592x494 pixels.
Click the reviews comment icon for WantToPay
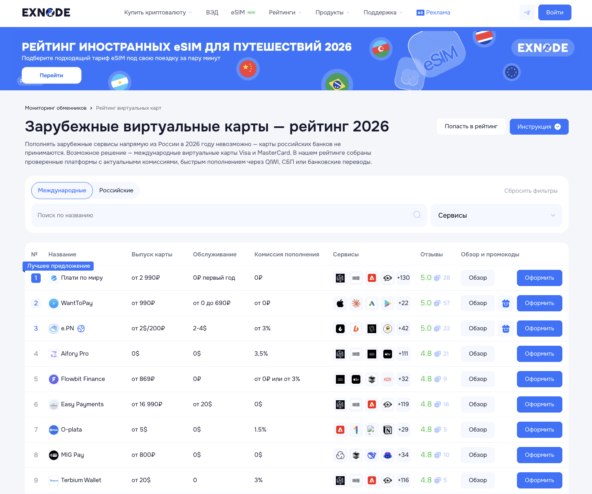coord(437,303)
